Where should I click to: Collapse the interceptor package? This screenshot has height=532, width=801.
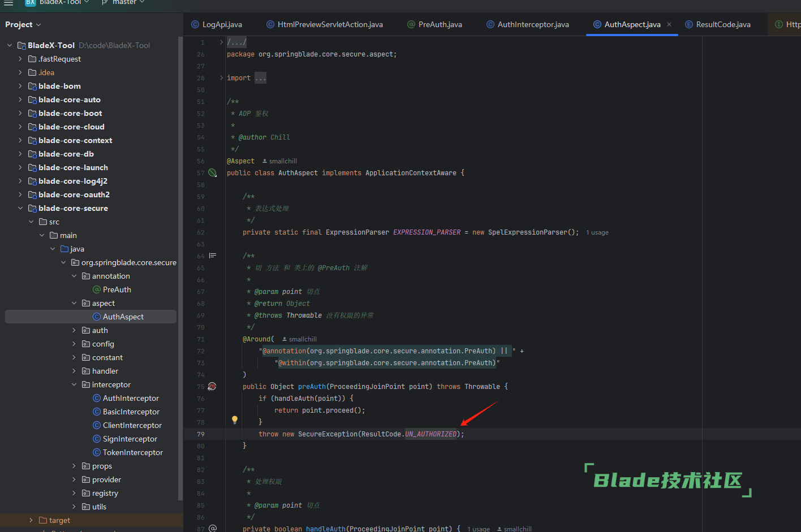click(x=74, y=384)
